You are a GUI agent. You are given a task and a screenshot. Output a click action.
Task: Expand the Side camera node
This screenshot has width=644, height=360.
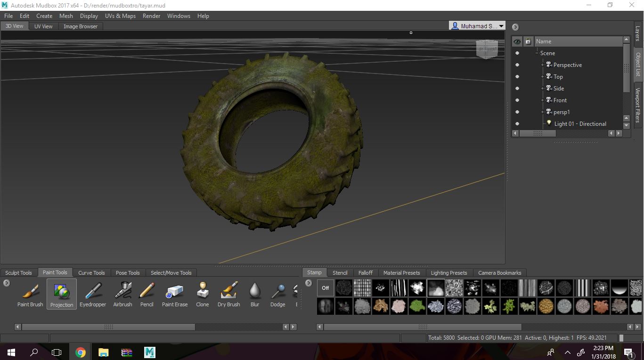[x=543, y=89]
